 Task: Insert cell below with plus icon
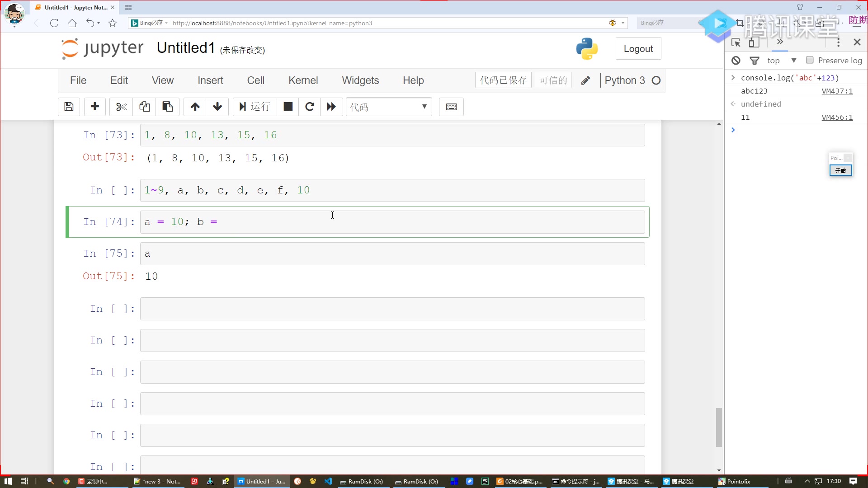pos(95,107)
